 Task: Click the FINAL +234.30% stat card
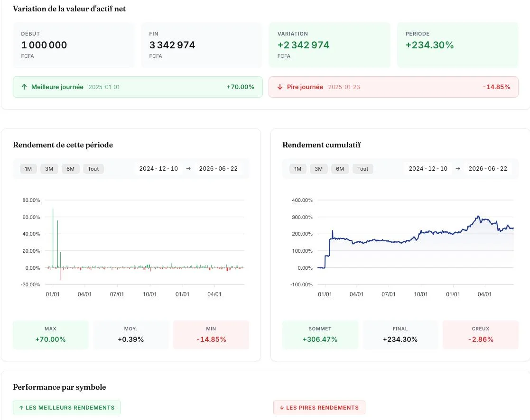(x=400, y=335)
